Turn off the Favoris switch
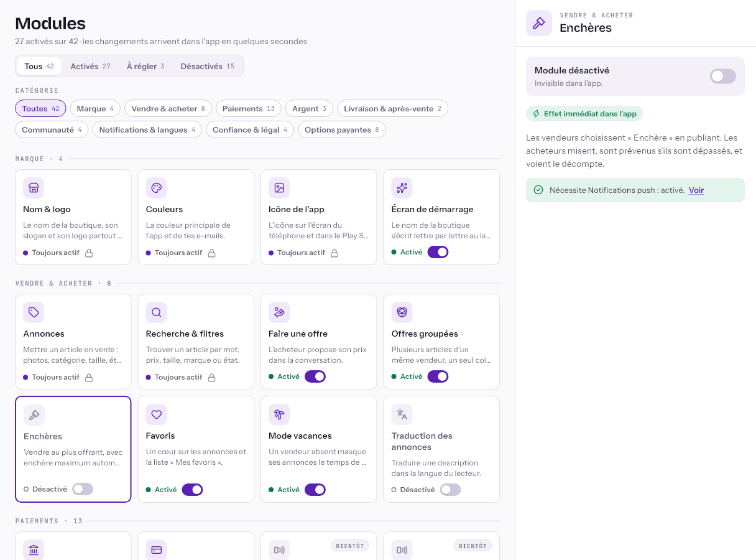Viewport: 756px width, 560px height. pos(192,490)
